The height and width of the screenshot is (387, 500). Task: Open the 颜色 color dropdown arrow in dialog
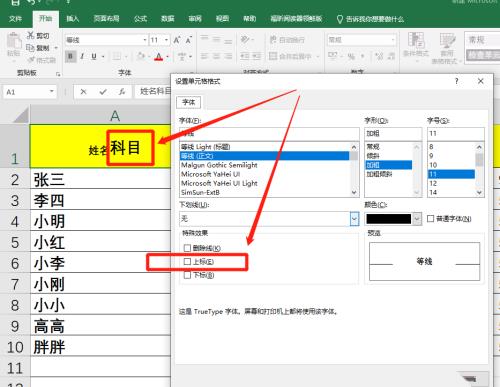tap(417, 219)
